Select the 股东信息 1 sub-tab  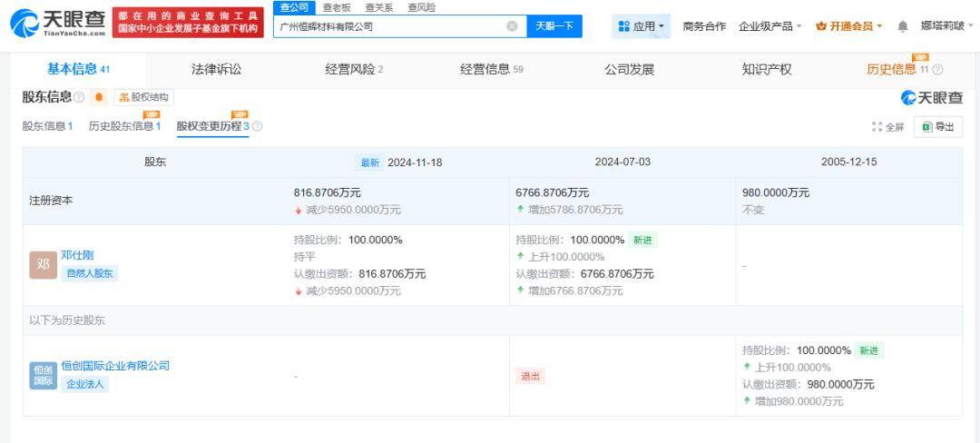[x=47, y=126]
